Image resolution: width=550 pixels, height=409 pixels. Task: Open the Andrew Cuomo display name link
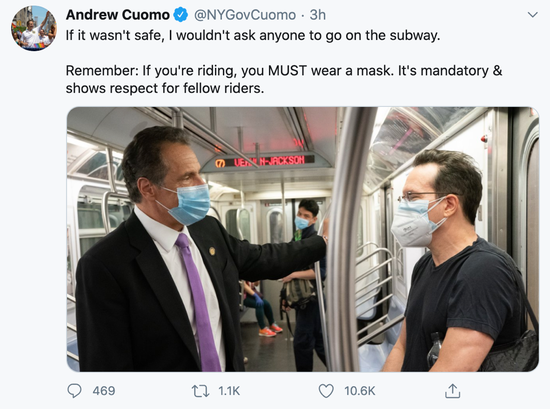point(118,15)
